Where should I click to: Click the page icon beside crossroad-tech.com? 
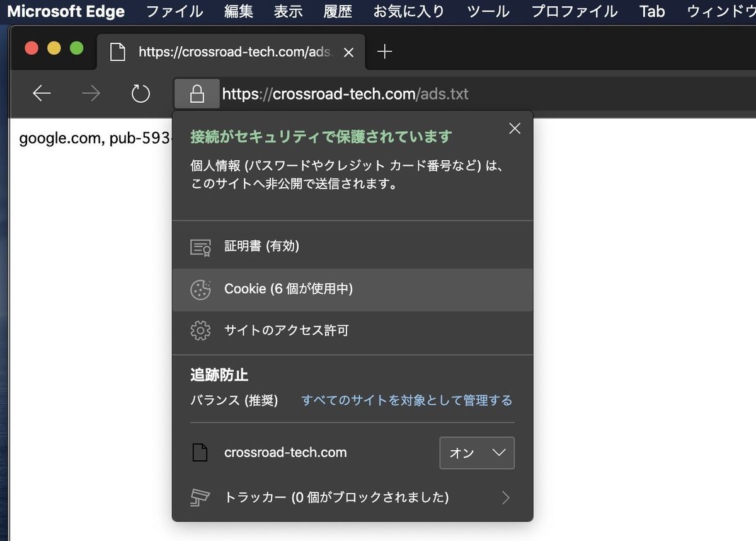point(200,453)
